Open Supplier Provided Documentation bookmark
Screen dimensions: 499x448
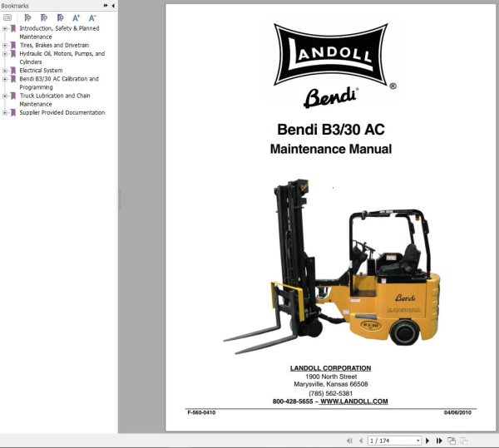(x=62, y=112)
